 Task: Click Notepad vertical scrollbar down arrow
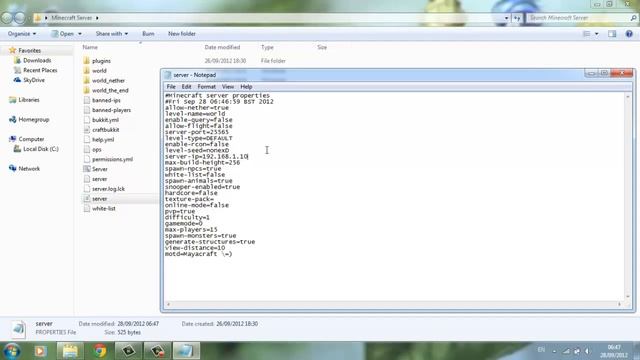628,297
